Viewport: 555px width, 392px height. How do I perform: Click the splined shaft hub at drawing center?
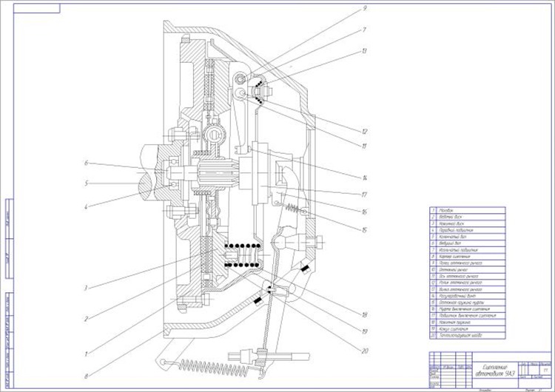[216, 174]
